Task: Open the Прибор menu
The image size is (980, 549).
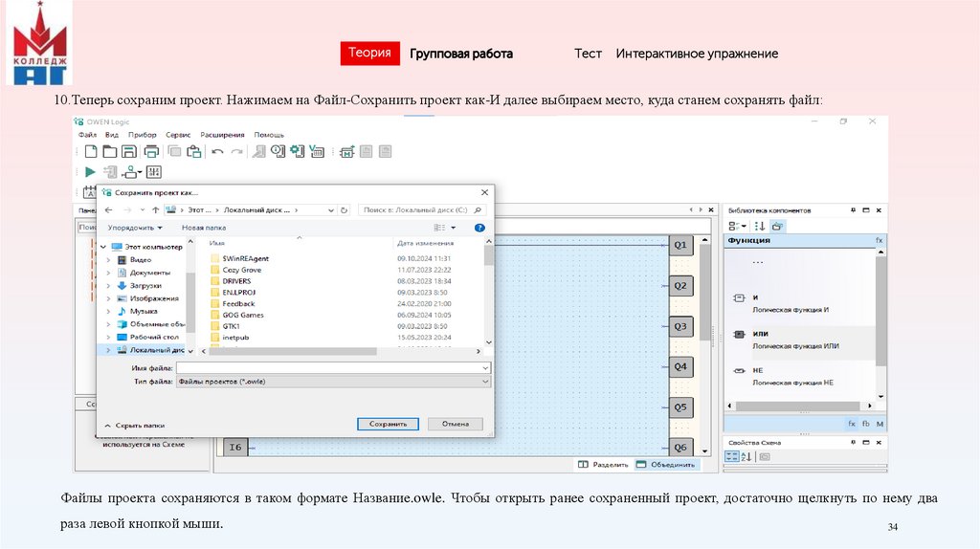Action: [143, 135]
